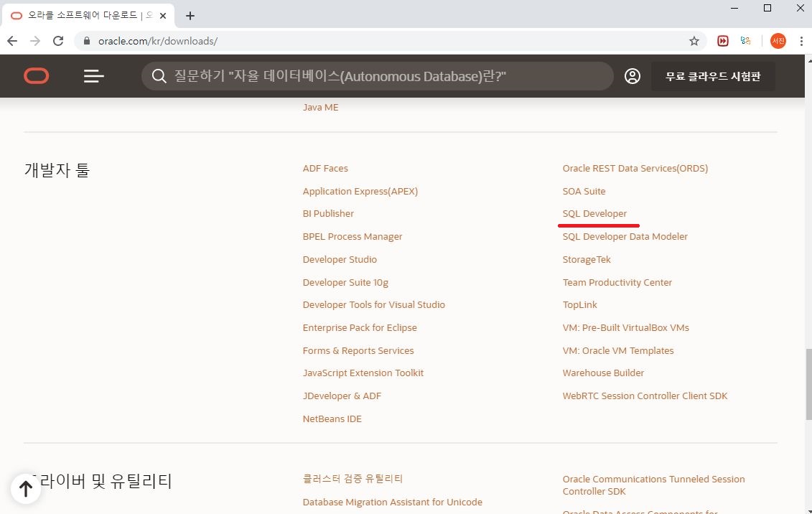Viewport: 812px width, 514px height.
Task: Click the free cloud trial button
Action: click(713, 76)
